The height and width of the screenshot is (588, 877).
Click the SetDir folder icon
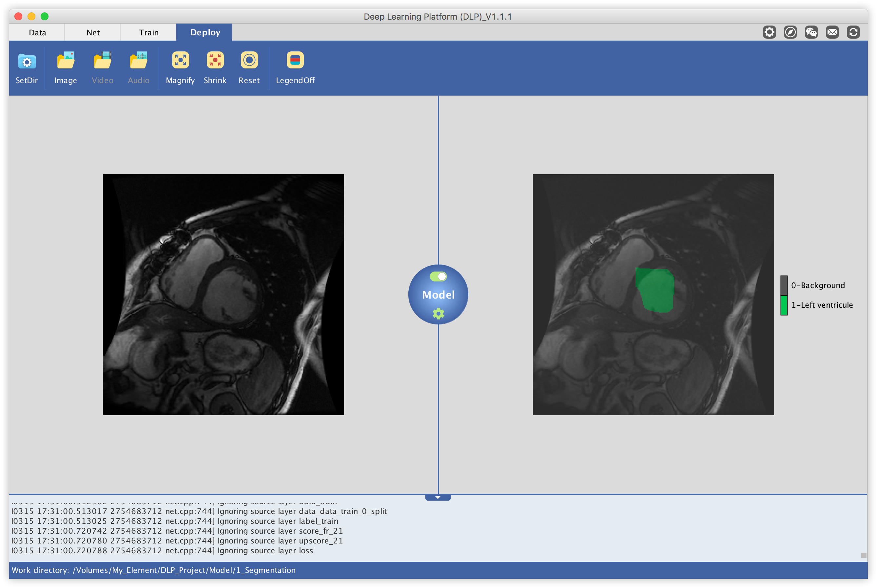point(27,61)
